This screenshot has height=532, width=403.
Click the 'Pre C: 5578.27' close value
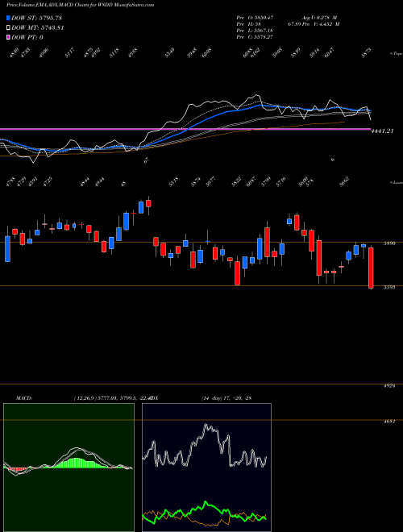pos(255,37)
